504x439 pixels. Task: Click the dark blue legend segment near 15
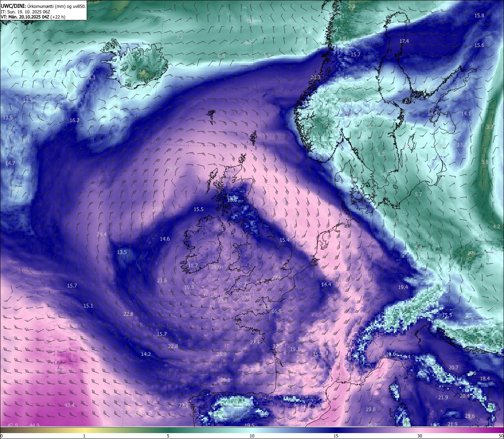pos(336,430)
